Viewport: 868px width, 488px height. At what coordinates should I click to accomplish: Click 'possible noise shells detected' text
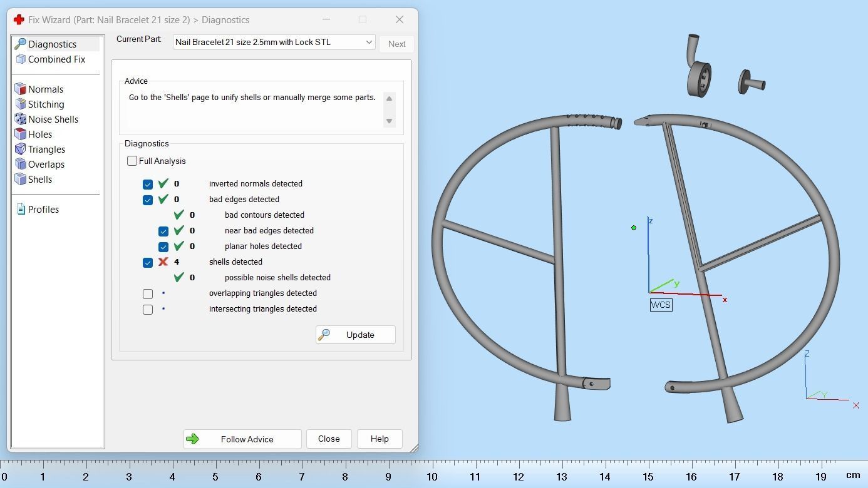pos(277,277)
